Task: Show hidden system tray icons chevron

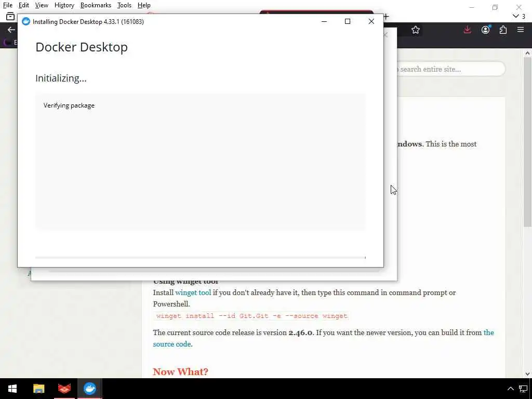Action: pos(510,389)
